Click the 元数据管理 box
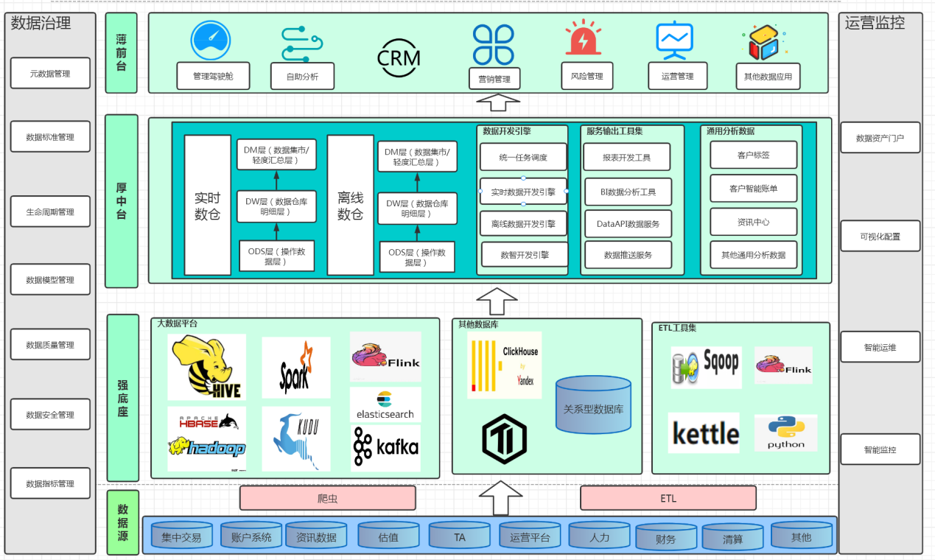 (x=50, y=73)
